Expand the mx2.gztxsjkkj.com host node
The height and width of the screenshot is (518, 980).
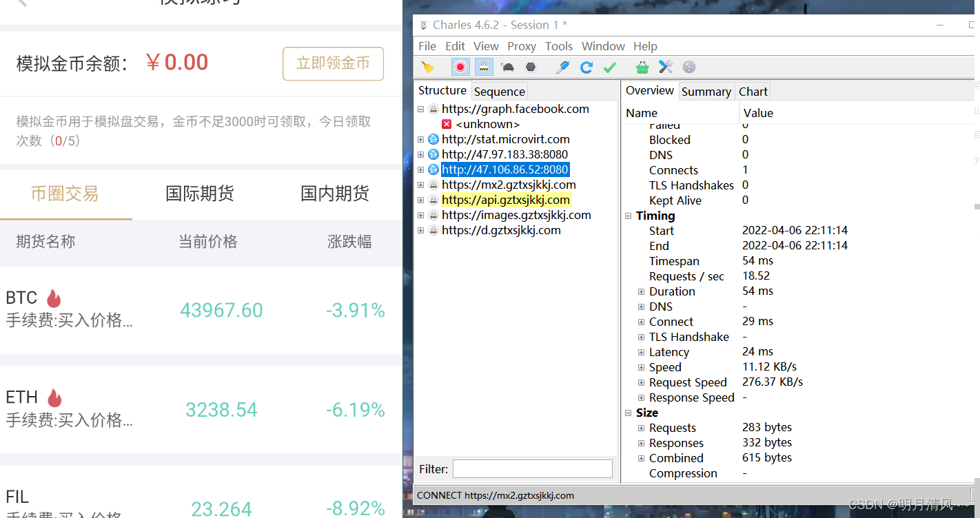pyautogui.click(x=421, y=185)
